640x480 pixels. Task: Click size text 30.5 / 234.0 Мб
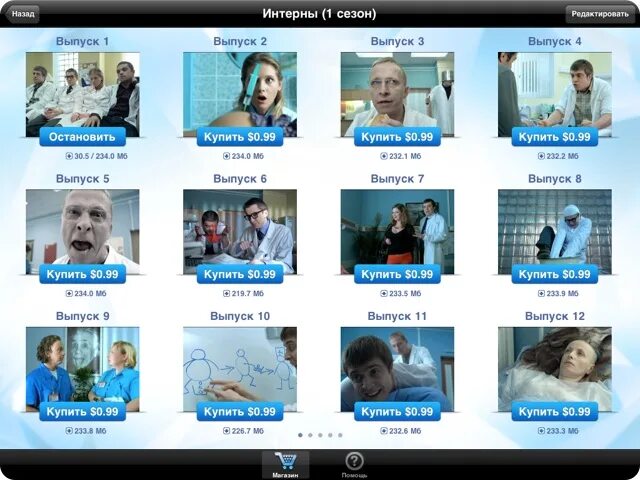[x=101, y=156]
